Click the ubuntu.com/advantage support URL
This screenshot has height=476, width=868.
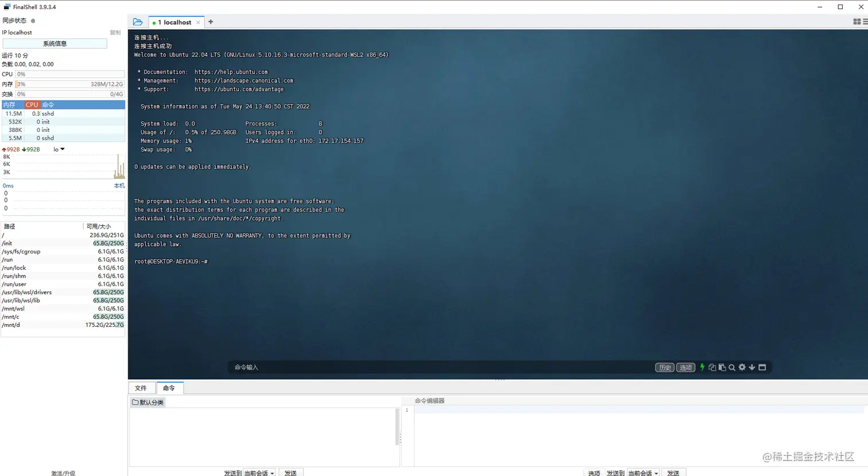point(239,89)
